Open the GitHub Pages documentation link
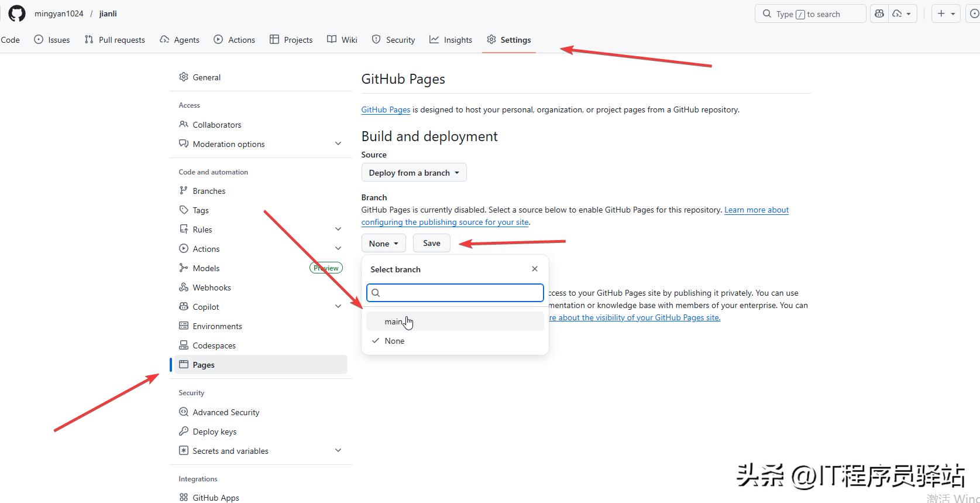 386,110
